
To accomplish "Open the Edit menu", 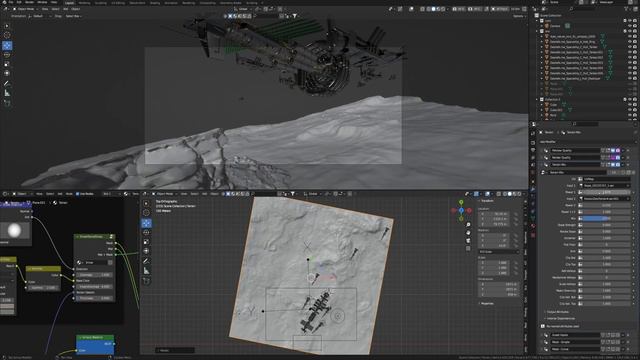I will coord(19,2).
